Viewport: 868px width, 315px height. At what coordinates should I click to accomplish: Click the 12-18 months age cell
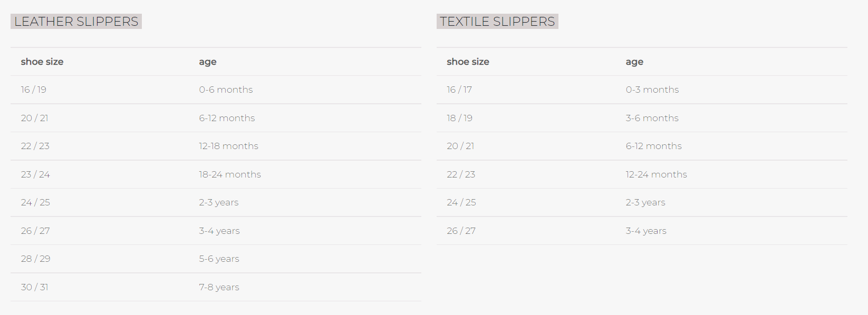[x=229, y=146]
